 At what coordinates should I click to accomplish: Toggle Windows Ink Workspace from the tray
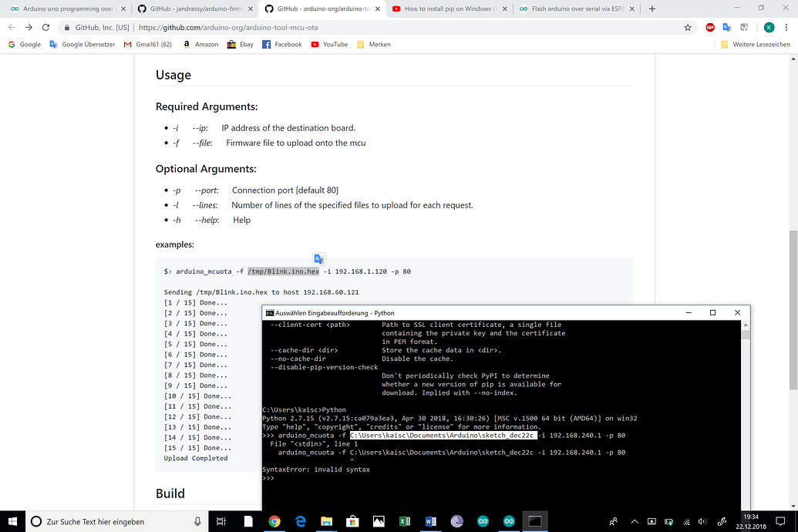pos(721,521)
